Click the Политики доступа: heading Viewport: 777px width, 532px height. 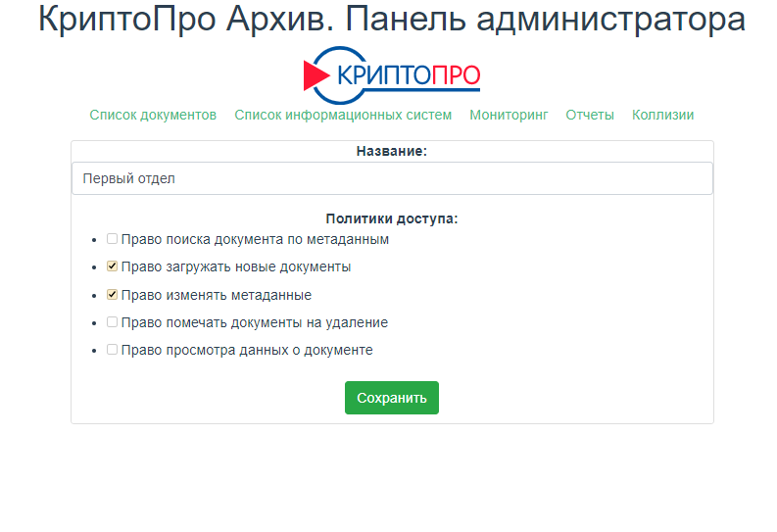point(392,218)
